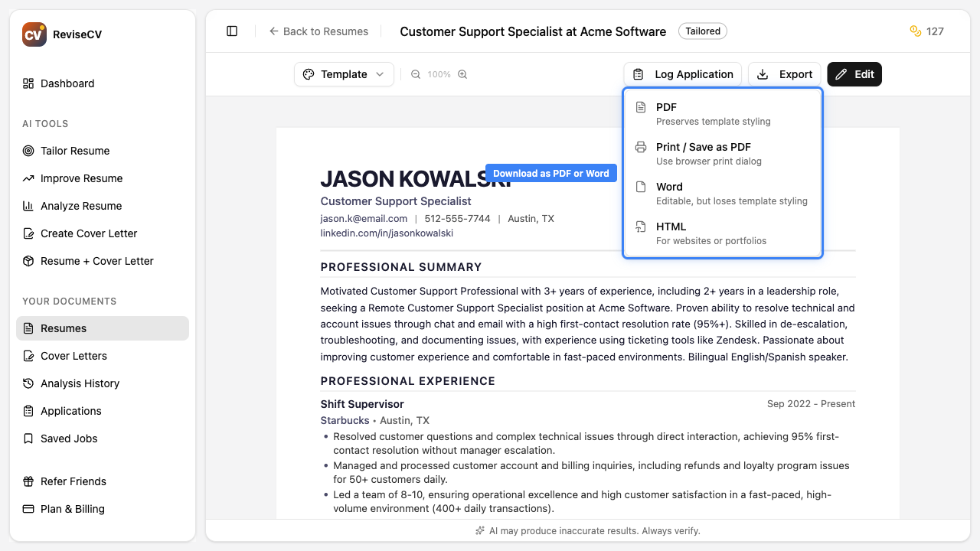Check the credits balance showing 127
Viewport: 980px width, 551px height.
coord(926,31)
